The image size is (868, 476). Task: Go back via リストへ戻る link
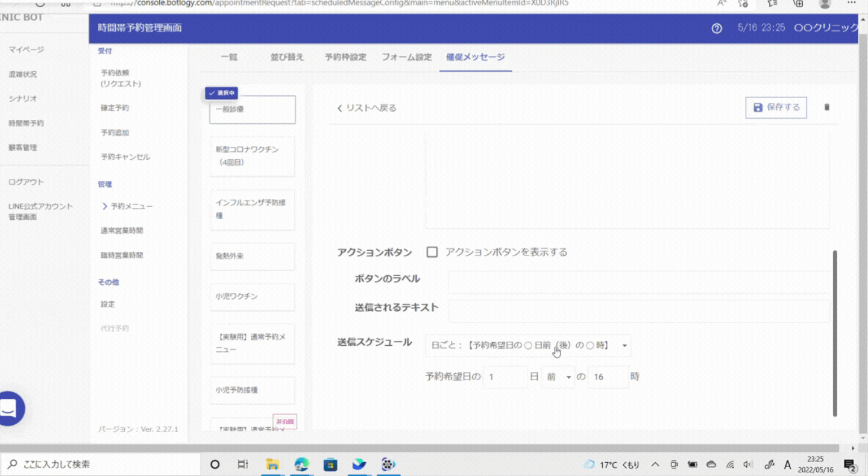click(366, 108)
